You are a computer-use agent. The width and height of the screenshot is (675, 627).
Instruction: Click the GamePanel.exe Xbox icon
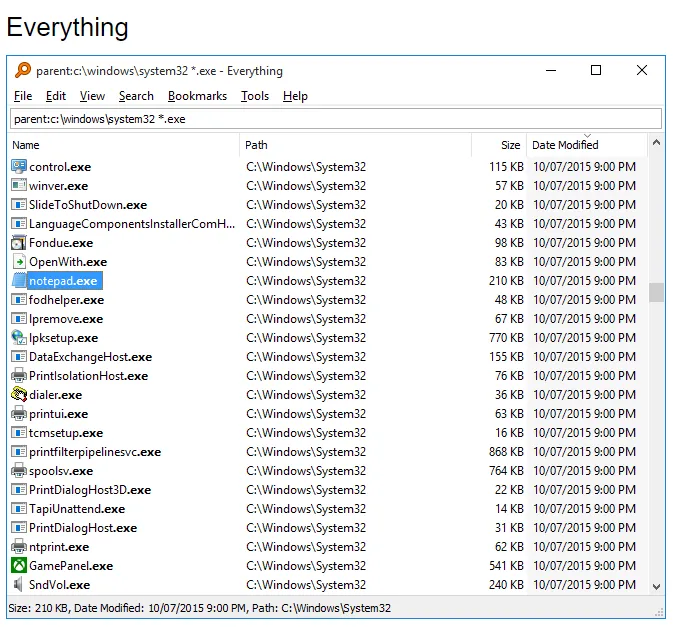(x=19, y=565)
